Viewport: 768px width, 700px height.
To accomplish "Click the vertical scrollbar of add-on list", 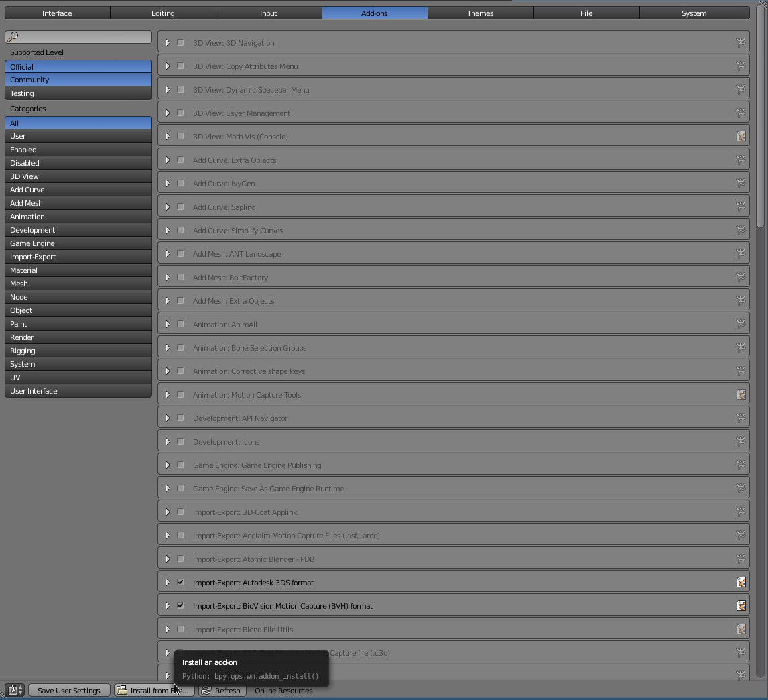I will click(760, 115).
